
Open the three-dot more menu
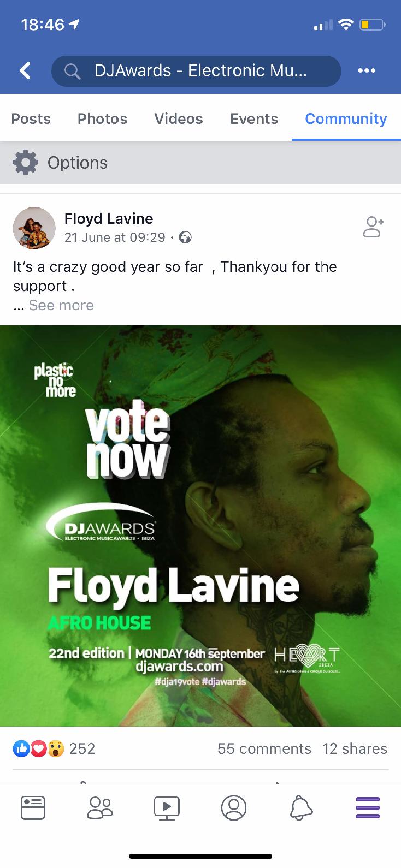tap(367, 70)
